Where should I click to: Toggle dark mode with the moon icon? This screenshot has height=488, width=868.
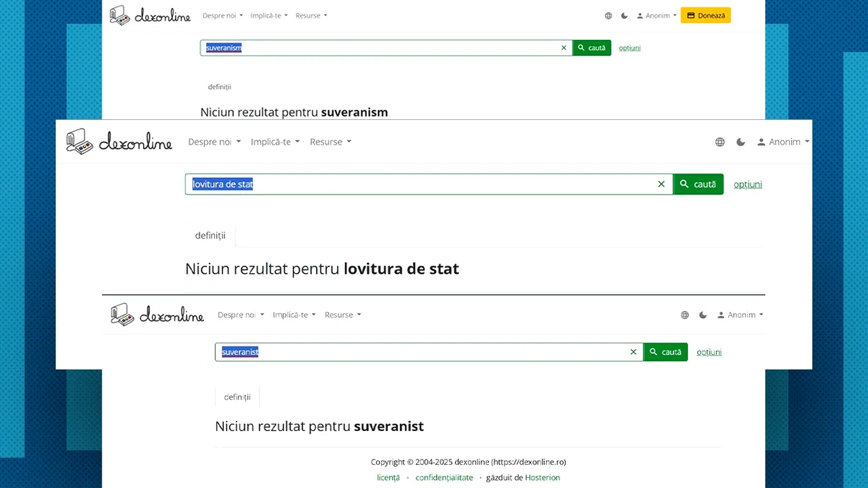coord(741,142)
